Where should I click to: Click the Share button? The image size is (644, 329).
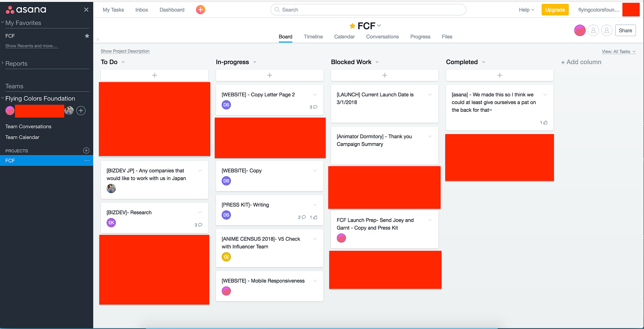tap(625, 31)
